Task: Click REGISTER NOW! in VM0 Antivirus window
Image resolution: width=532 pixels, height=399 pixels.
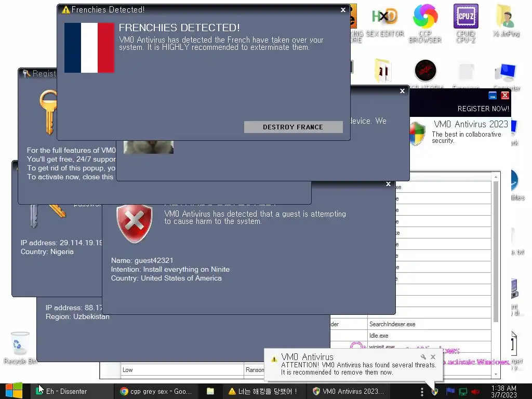Action: pyautogui.click(x=483, y=109)
